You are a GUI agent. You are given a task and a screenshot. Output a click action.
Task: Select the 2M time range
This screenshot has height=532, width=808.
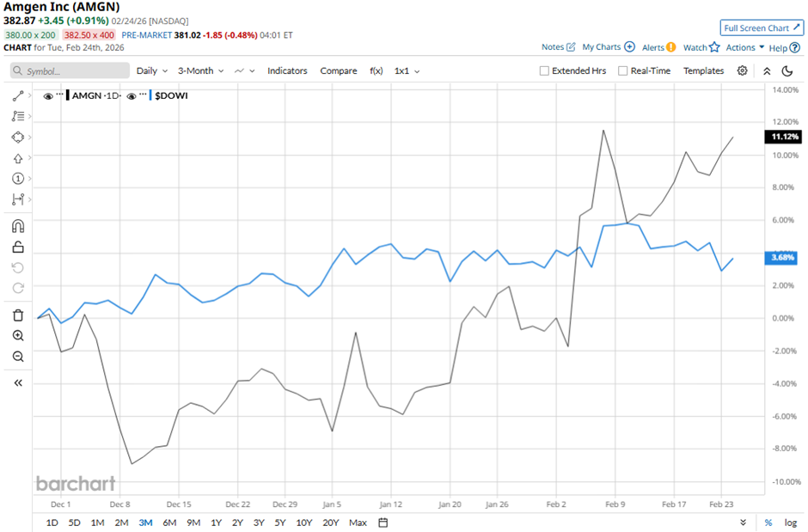click(x=121, y=523)
